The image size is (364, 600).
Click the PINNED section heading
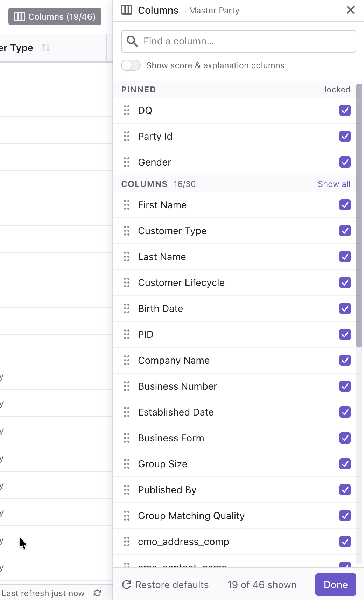pos(139,90)
